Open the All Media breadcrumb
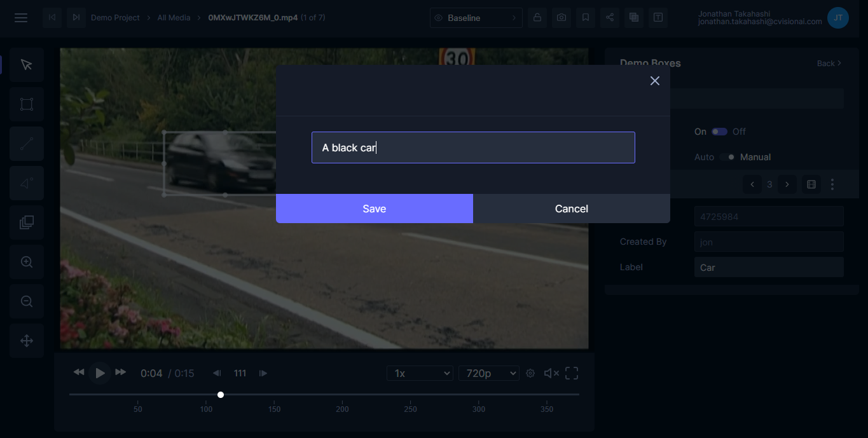The image size is (868, 438). pos(174,18)
